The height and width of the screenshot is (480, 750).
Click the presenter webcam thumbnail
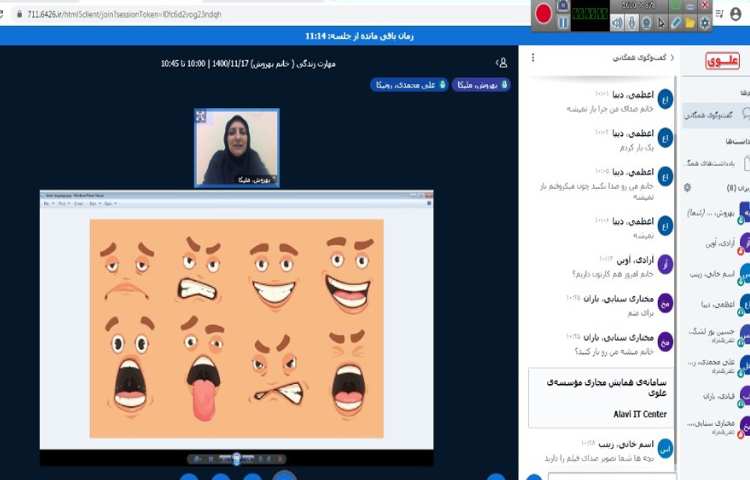click(x=237, y=148)
